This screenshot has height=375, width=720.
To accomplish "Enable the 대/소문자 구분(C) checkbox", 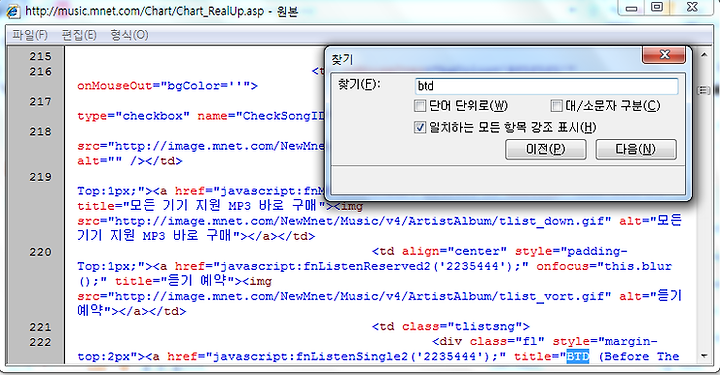I will point(556,106).
